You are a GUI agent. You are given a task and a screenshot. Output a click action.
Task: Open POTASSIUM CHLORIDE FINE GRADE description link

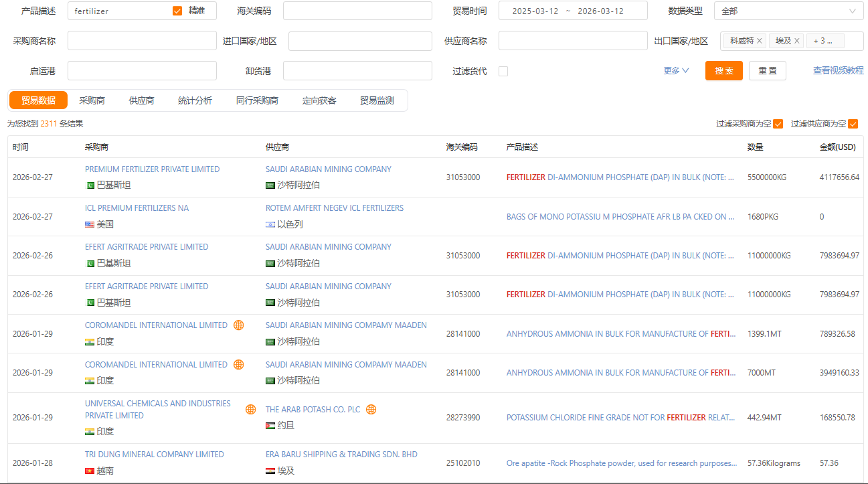tap(620, 418)
